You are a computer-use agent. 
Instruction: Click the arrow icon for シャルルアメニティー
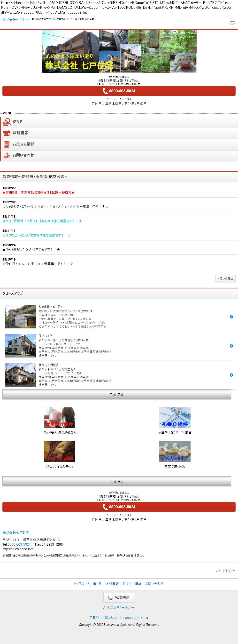tap(231, 317)
